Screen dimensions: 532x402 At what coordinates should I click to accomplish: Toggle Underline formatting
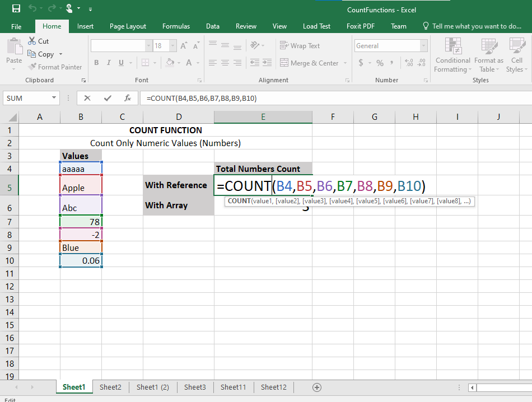point(121,63)
